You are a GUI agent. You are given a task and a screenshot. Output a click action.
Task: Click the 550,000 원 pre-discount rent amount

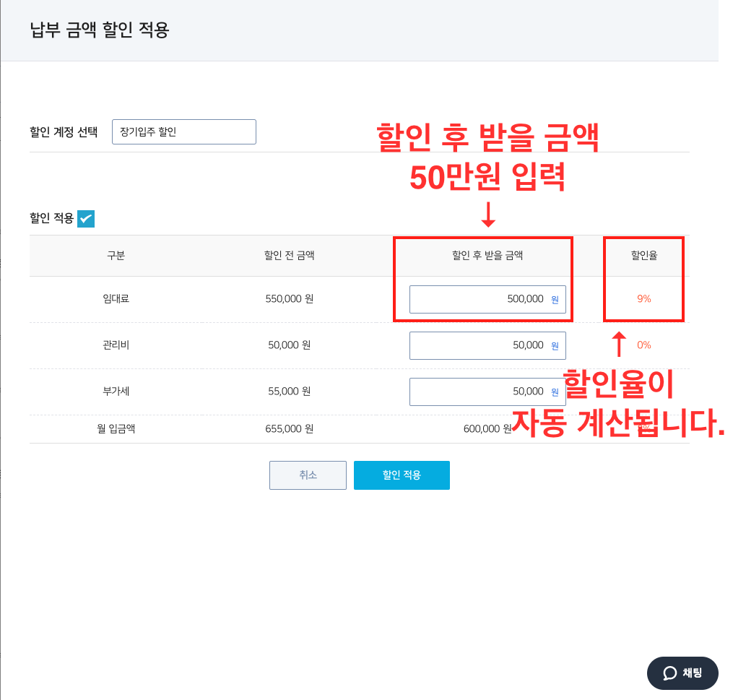tap(289, 299)
